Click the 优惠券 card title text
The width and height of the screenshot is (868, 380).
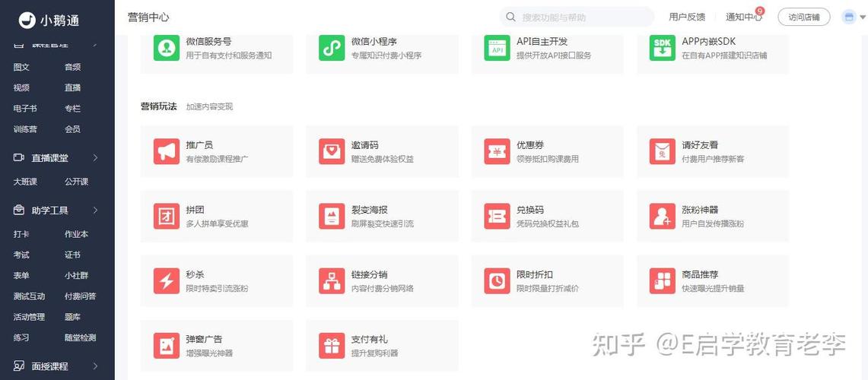click(530, 145)
